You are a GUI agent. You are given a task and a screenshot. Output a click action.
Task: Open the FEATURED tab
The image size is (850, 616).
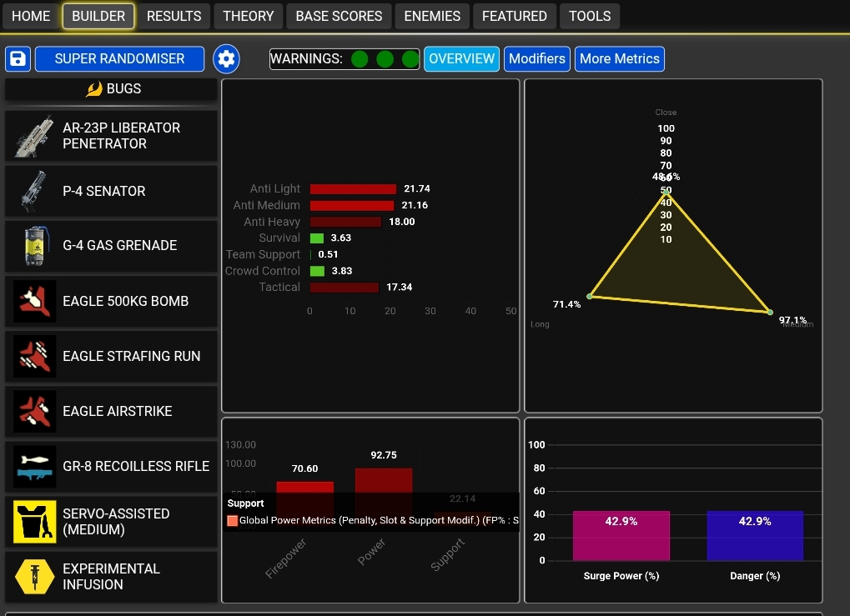click(x=515, y=16)
